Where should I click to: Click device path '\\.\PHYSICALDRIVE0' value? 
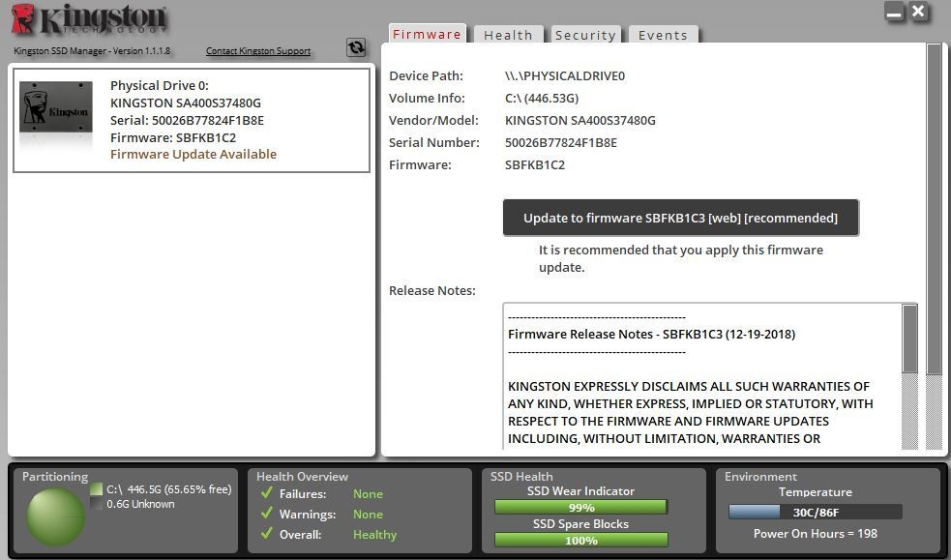(x=565, y=75)
